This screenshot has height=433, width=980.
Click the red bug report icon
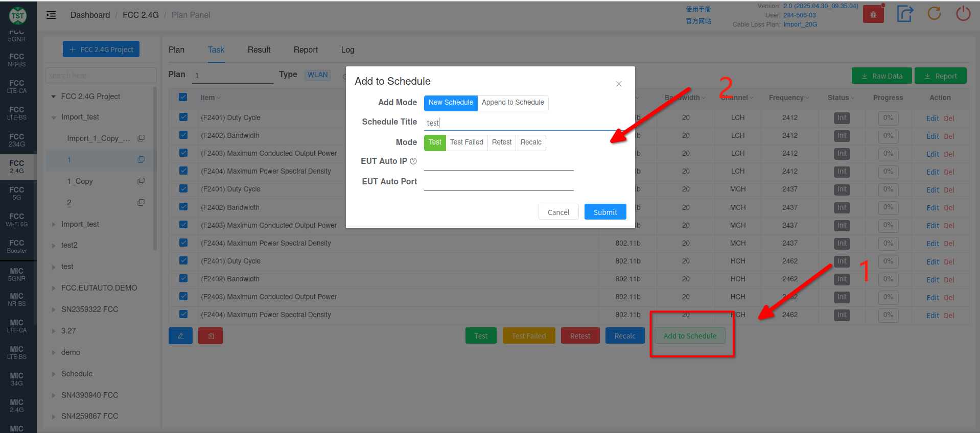873,15
